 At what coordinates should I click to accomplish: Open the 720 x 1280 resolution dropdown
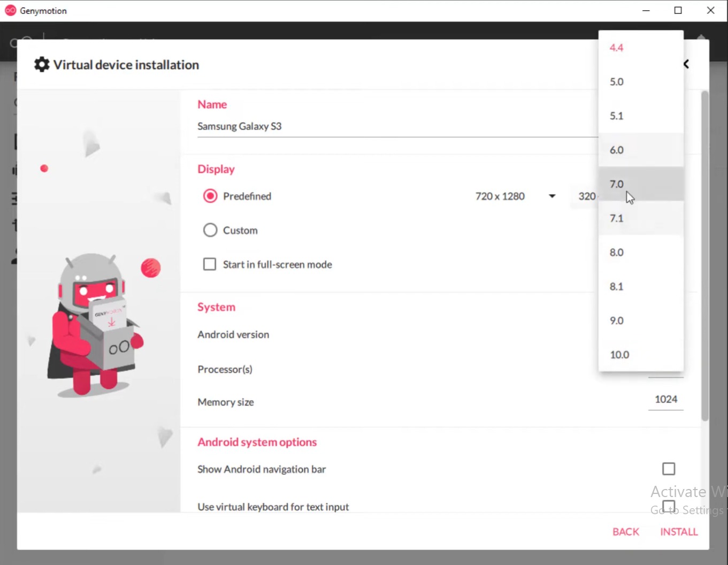tap(515, 196)
